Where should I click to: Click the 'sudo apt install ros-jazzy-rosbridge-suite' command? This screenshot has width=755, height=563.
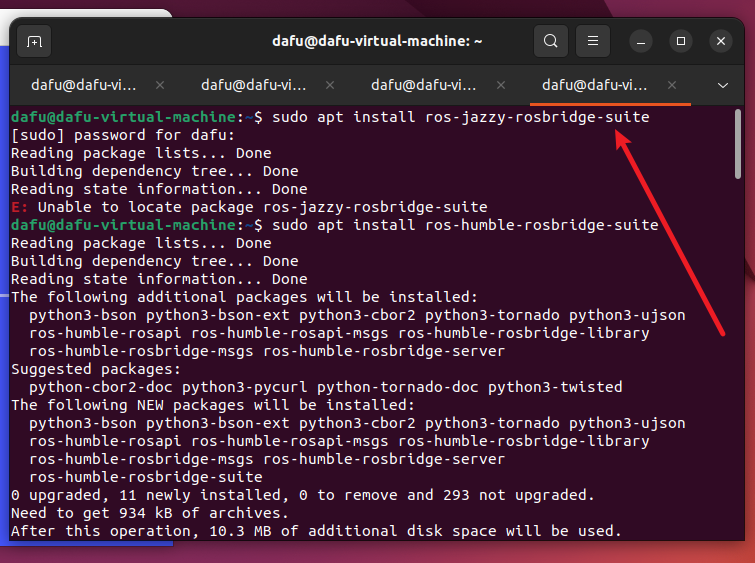click(461, 117)
